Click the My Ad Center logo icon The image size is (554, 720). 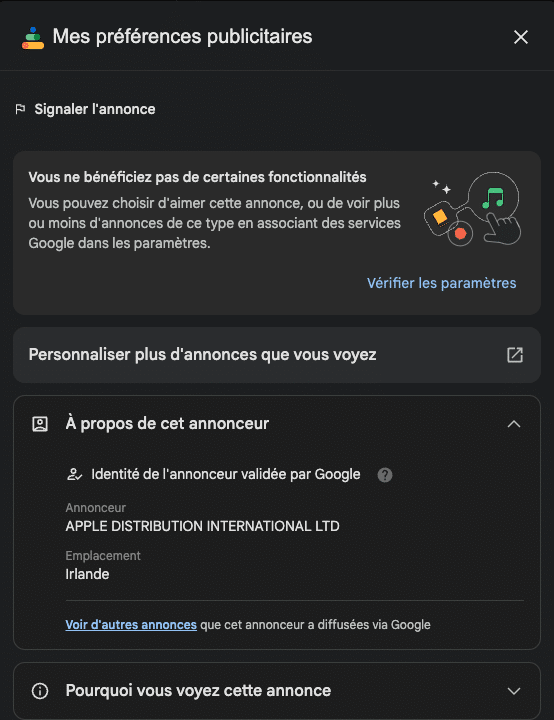tap(33, 38)
